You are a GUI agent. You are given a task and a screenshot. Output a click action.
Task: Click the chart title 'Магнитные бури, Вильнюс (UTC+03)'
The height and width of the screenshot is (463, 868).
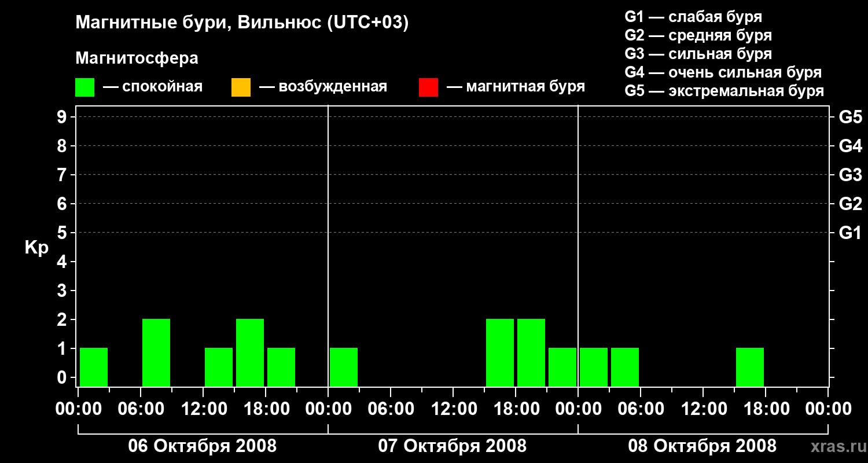[242, 23]
